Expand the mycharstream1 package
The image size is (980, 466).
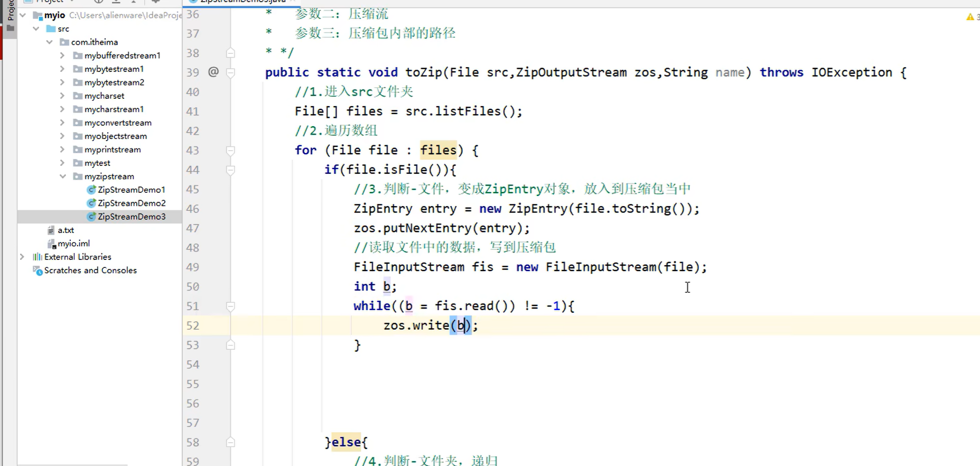tap(62, 109)
